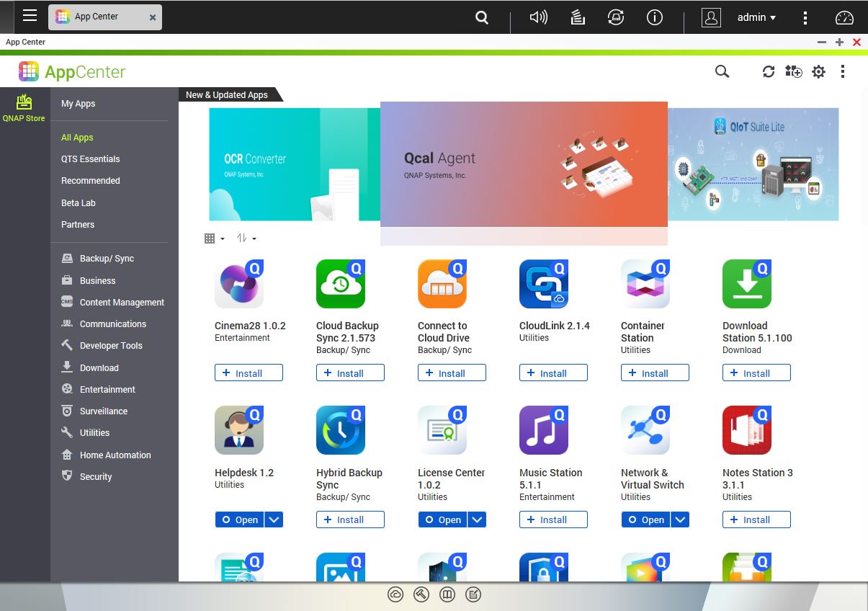
Task: Click the desktop search magnifier icon
Action: click(x=482, y=17)
